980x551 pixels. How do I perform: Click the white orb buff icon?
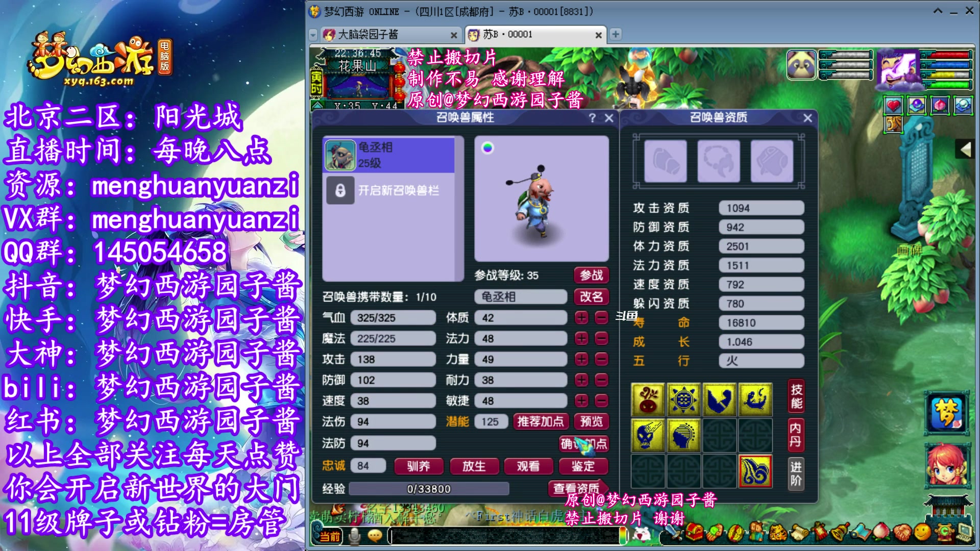964,106
